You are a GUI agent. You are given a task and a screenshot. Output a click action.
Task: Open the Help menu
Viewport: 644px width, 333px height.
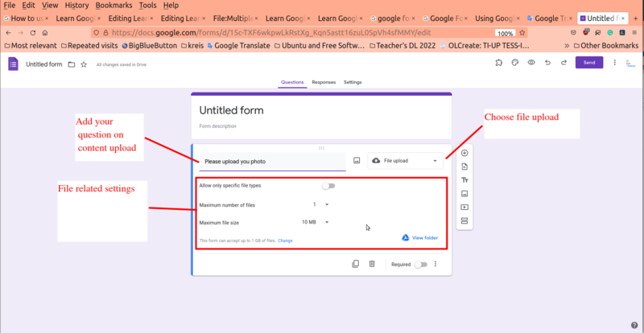pyautogui.click(x=171, y=6)
